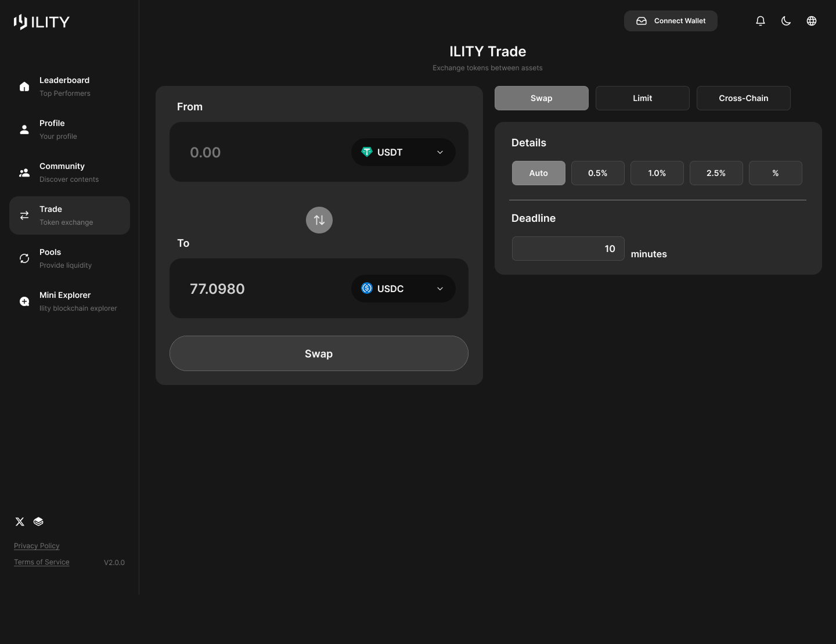The height and width of the screenshot is (644, 836).
Task: Open the Mini Explorer blockchain tool
Action: 64,301
